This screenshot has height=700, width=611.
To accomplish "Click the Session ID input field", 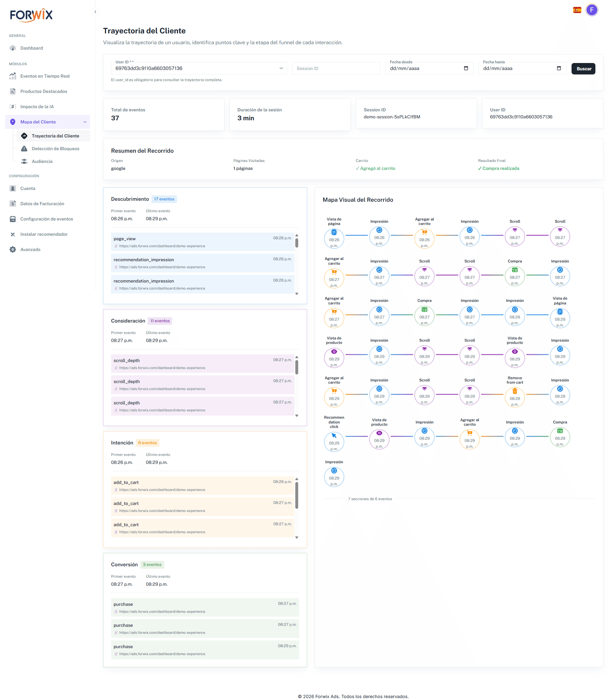I will (x=335, y=68).
